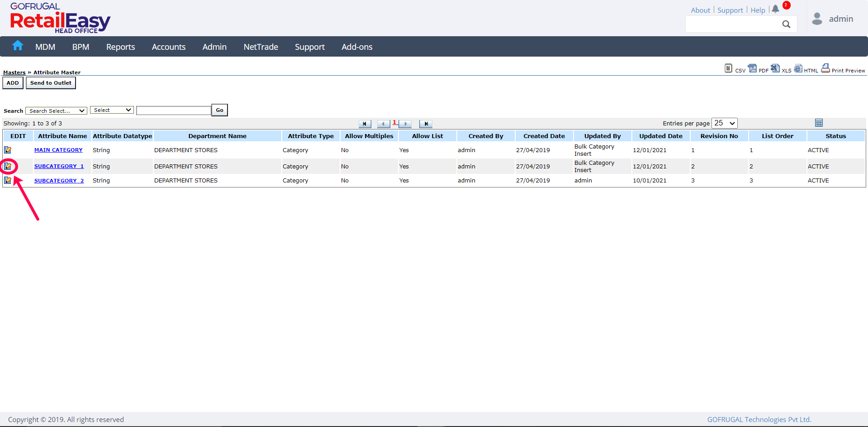Sort by Attribute Datatype column header
The width and height of the screenshot is (868, 427).
click(x=123, y=136)
